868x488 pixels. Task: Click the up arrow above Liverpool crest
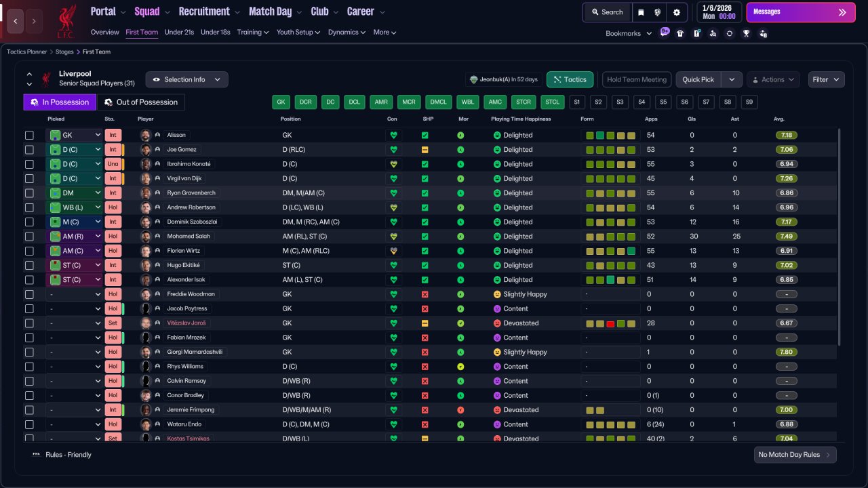click(29, 75)
